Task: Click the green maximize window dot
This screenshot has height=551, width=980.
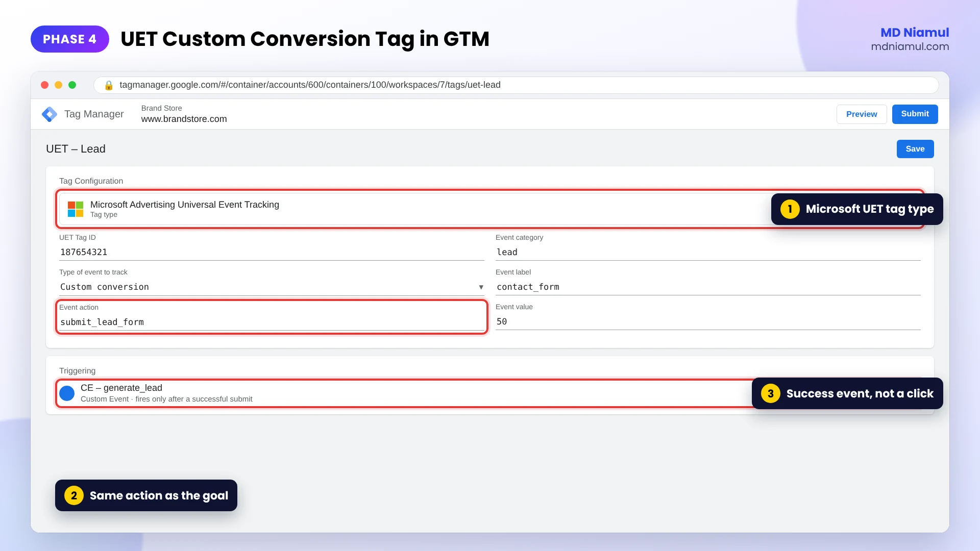Action: pos(72,85)
